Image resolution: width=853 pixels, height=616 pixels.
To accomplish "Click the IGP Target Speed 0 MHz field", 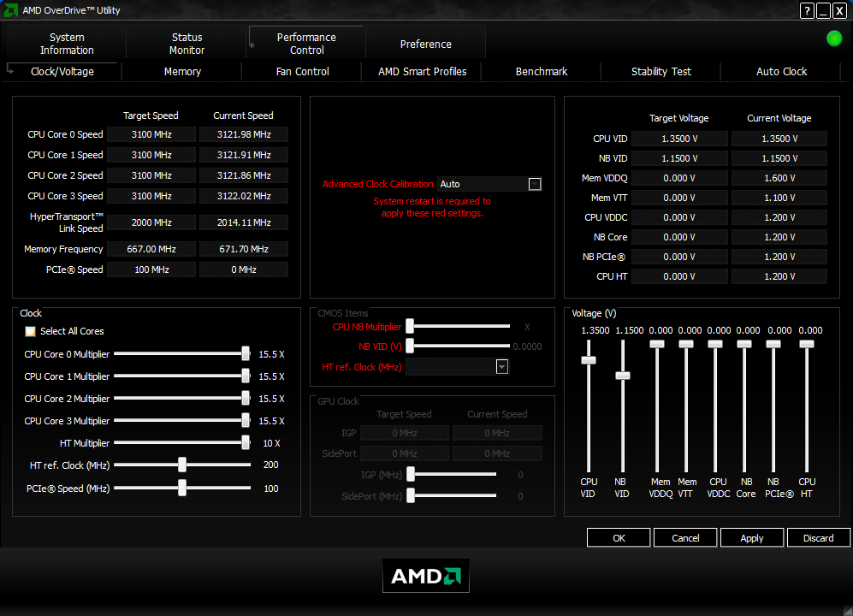I will [404, 433].
